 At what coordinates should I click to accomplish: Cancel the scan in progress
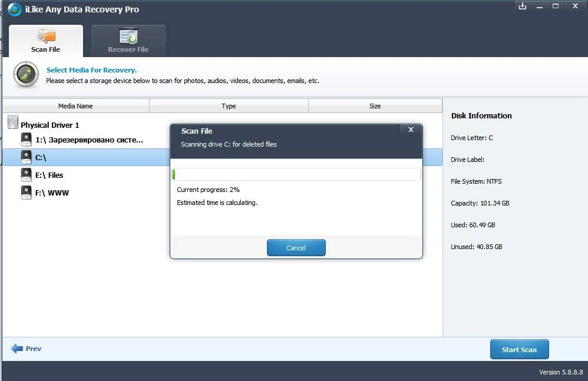pos(296,248)
